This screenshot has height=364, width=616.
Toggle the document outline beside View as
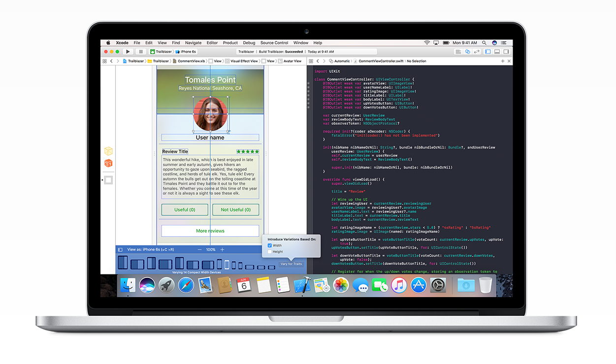[x=120, y=250]
